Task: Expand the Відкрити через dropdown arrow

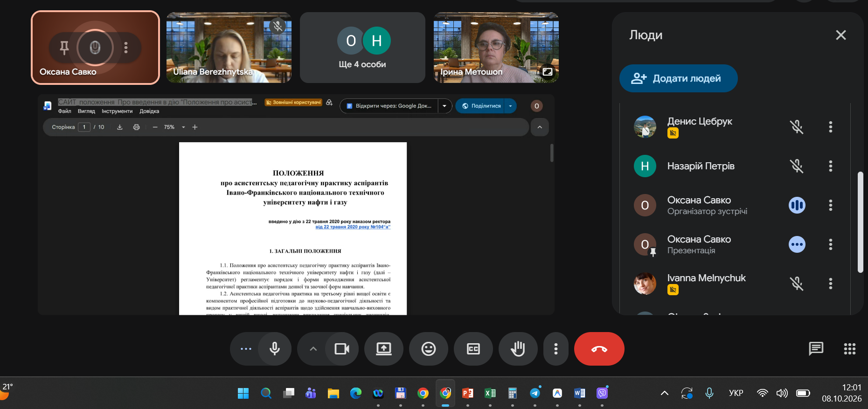Action: (x=444, y=106)
